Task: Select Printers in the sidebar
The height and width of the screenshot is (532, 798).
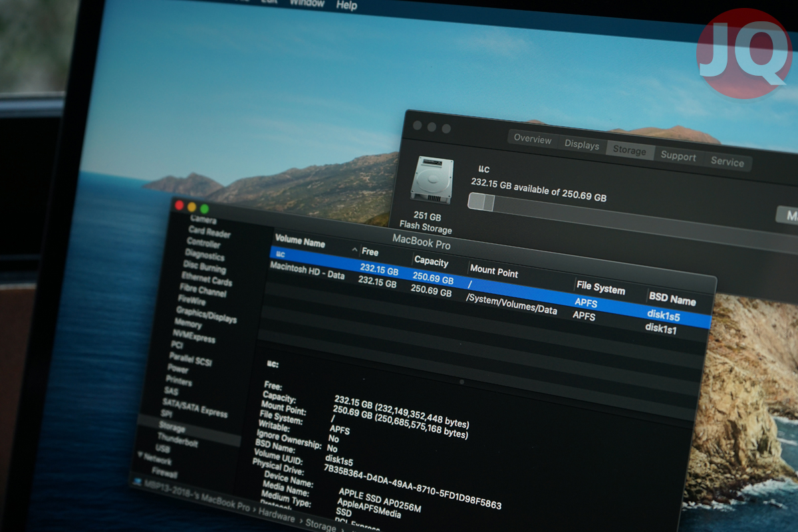Action: pyautogui.click(x=179, y=380)
